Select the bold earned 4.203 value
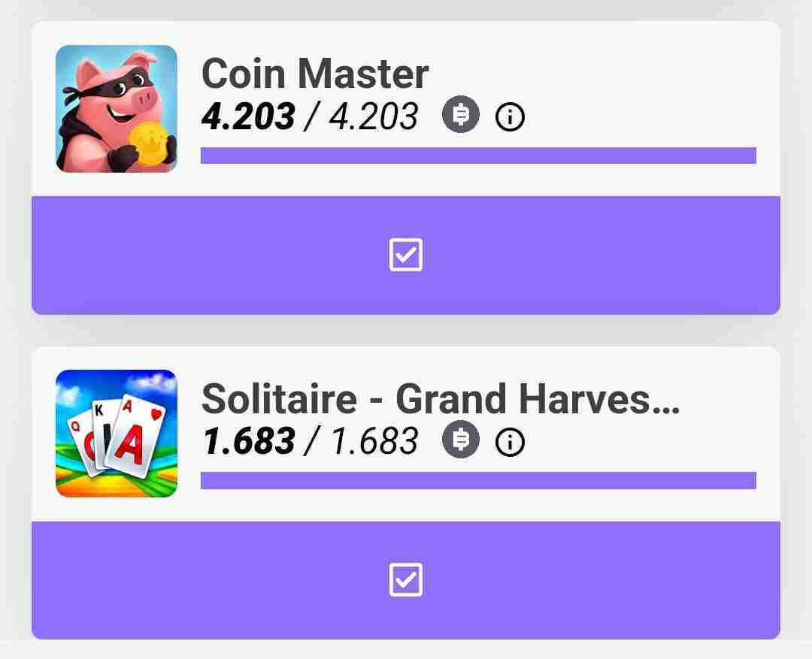The width and height of the screenshot is (812, 659). pos(248,116)
